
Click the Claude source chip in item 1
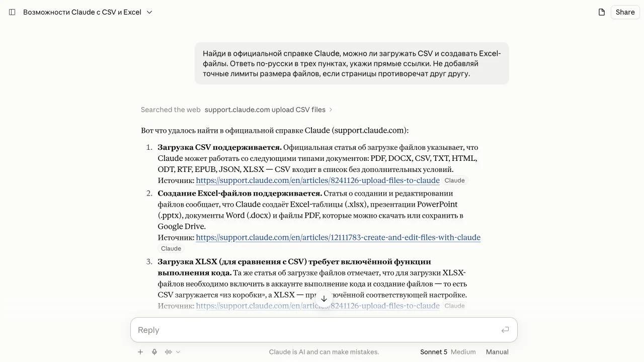(x=455, y=180)
